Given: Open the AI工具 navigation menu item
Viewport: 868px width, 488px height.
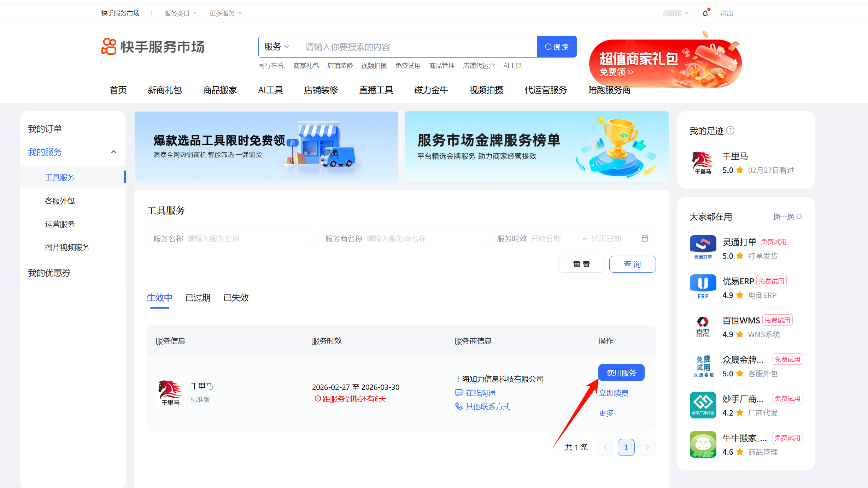Looking at the screenshot, I should click(270, 90).
